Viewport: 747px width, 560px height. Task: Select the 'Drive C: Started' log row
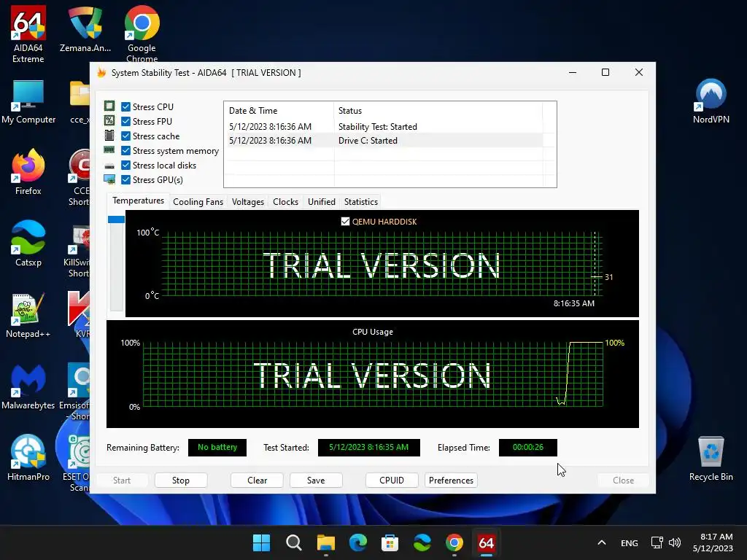coord(385,141)
